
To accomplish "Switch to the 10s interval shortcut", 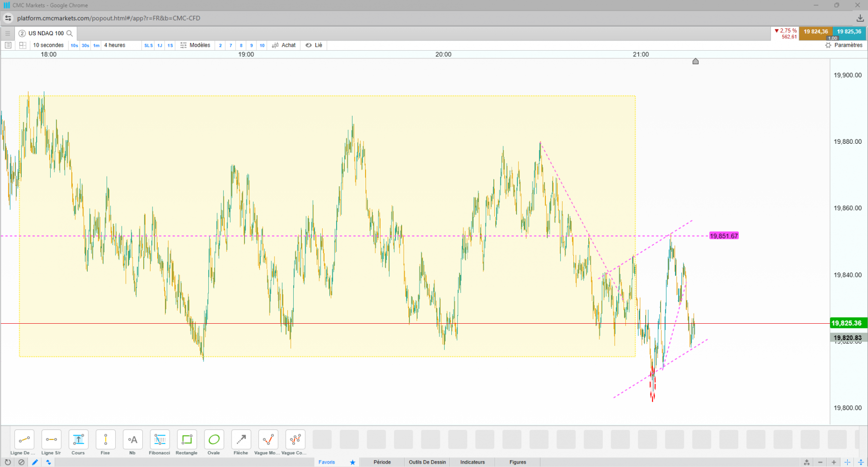I will point(74,45).
